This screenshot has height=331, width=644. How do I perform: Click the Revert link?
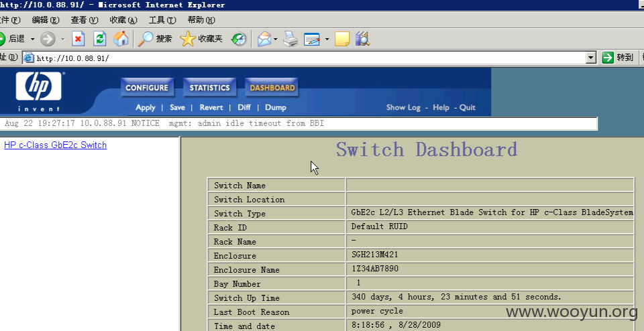pos(211,107)
